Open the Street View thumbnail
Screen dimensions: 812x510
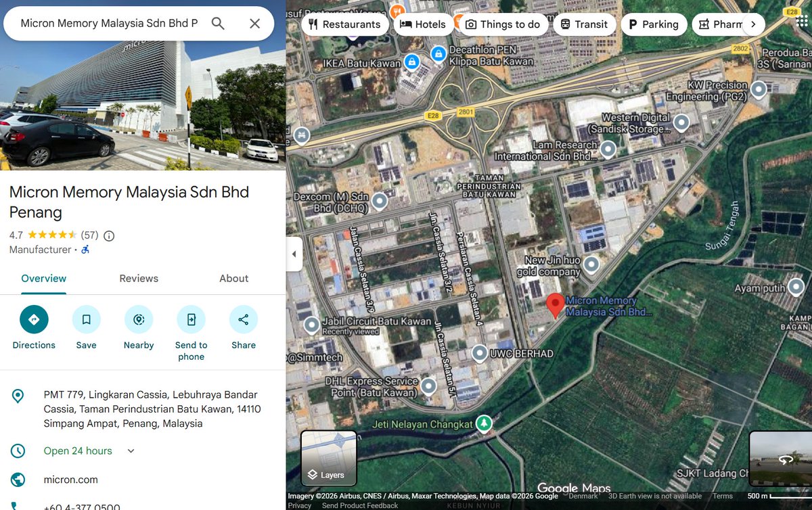coord(780,458)
